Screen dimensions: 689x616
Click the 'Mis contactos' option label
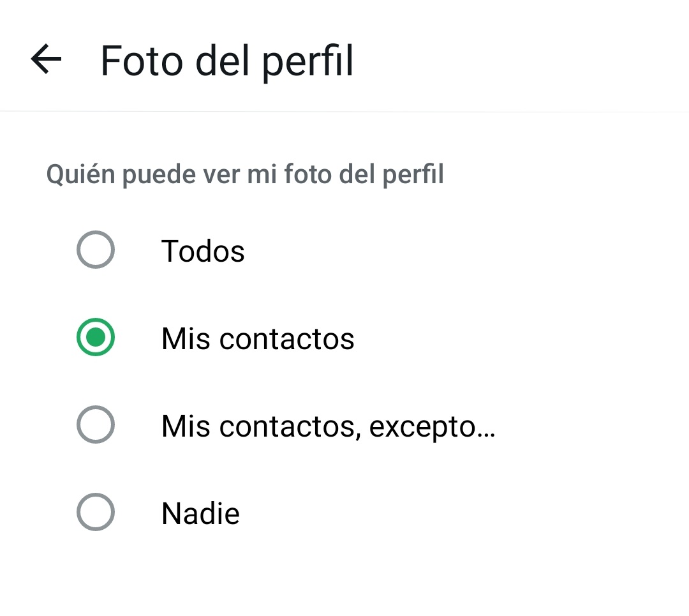pos(258,338)
